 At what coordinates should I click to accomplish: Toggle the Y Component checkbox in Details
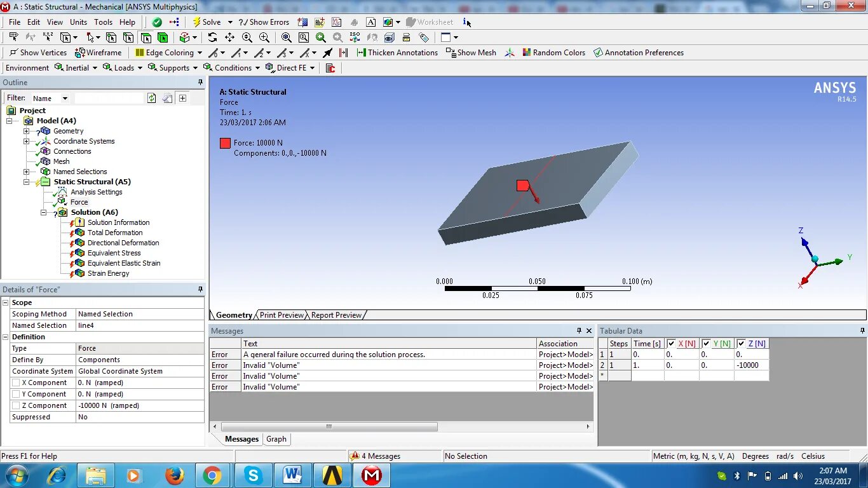pyautogui.click(x=16, y=394)
